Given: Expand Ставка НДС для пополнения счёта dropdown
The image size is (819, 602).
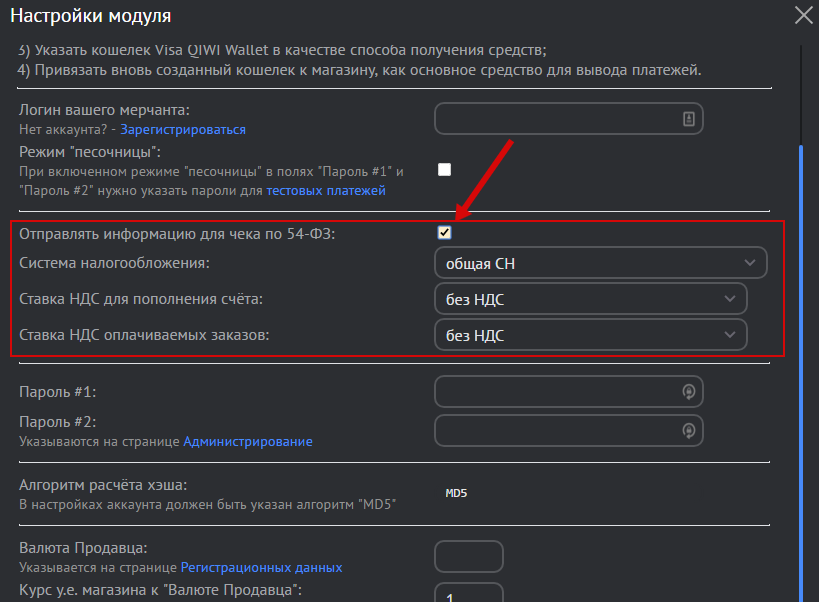Looking at the screenshot, I should pyautogui.click(x=590, y=298).
